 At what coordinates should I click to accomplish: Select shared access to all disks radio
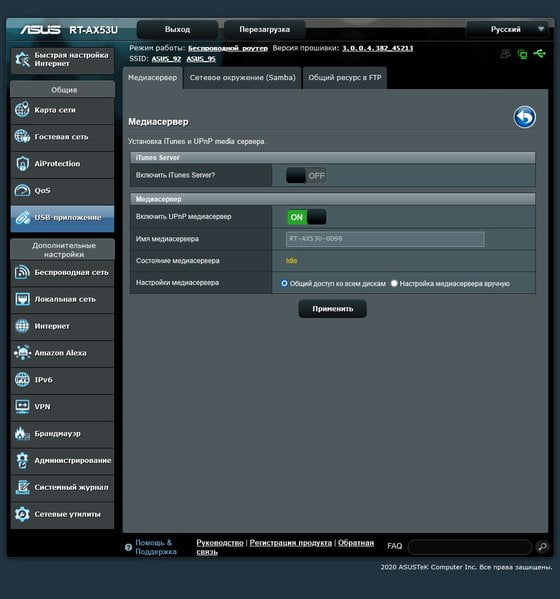pyautogui.click(x=284, y=283)
